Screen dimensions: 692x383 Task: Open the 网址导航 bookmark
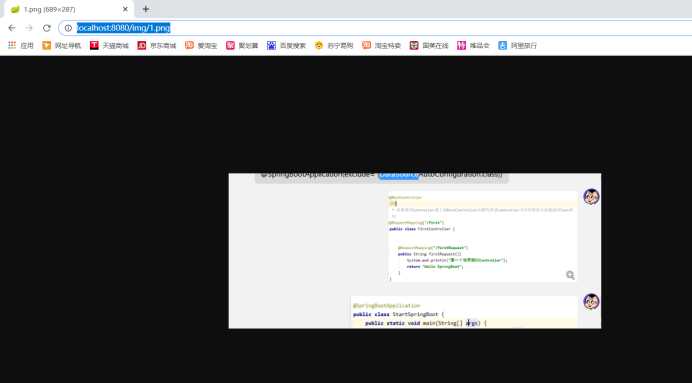pyautogui.click(x=62, y=45)
